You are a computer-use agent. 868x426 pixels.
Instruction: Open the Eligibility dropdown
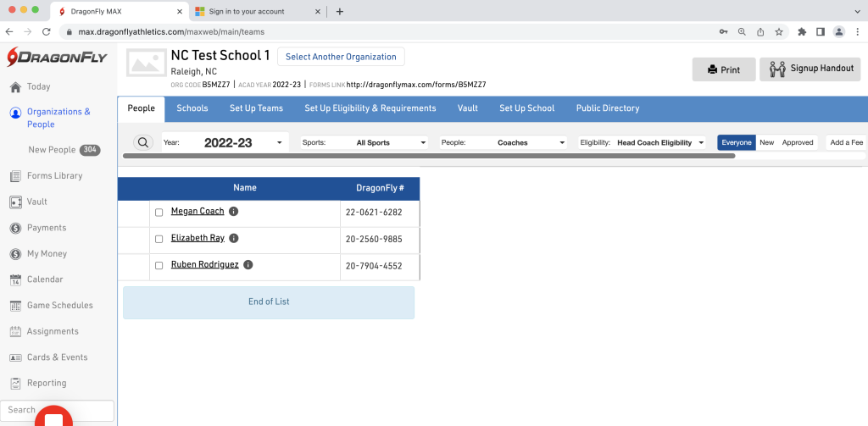coord(642,143)
